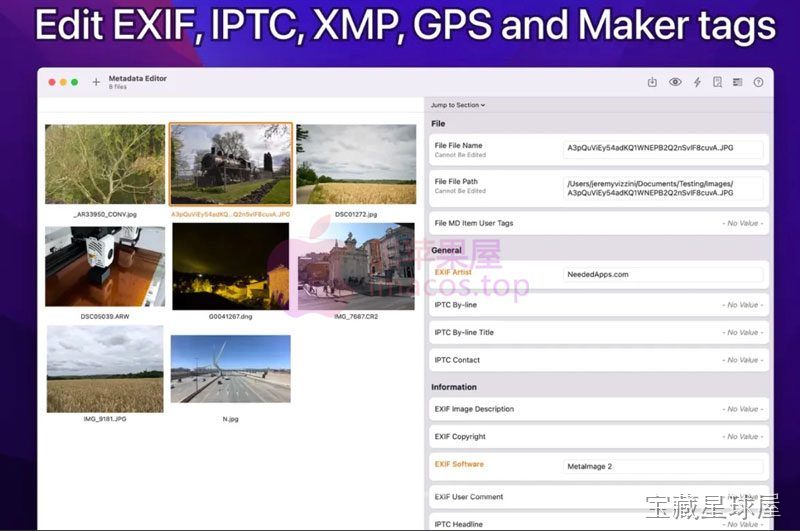Click the file name label _AR33950_CONV.jpg
800x531 pixels.
pos(105,215)
